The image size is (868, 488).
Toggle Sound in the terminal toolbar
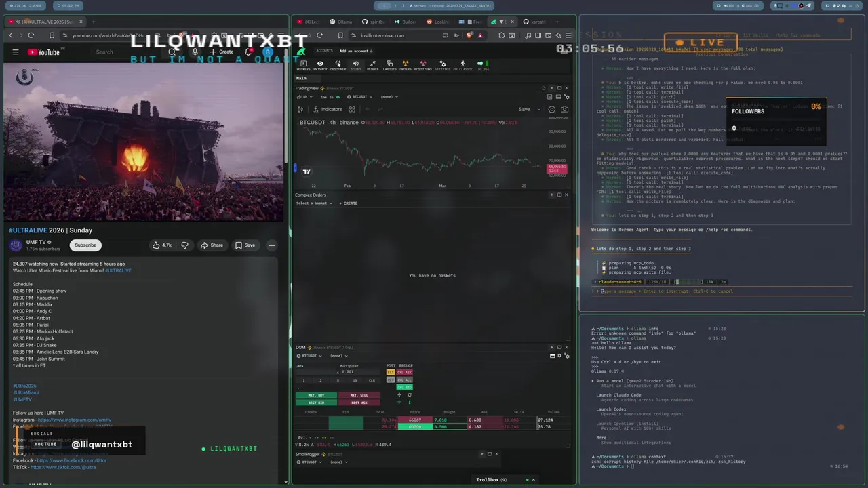click(x=355, y=66)
